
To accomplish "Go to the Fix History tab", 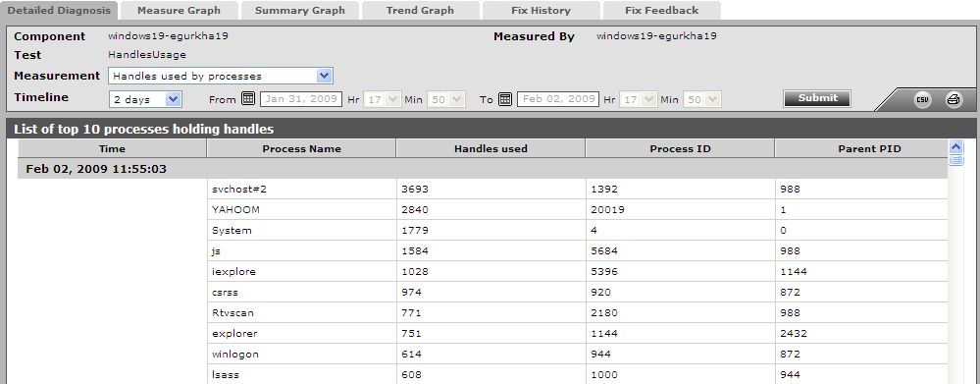I will click(x=541, y=10).
